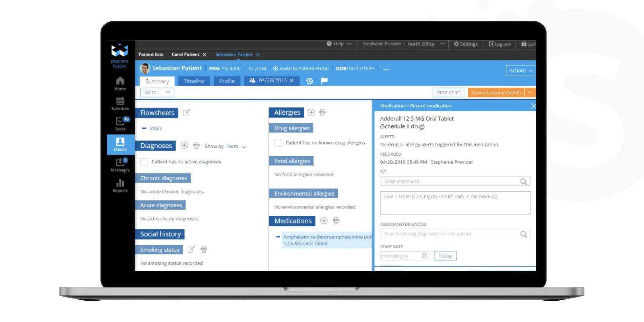Click the history clock icon
The width and height of the screenshot is (644, 322).
click(309, 81)
